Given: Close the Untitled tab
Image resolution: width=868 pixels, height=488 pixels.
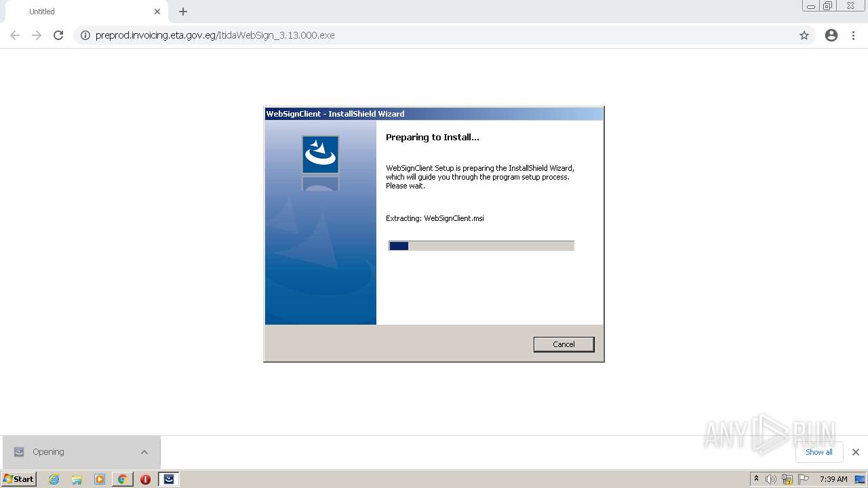Looking at the screenshot, I should click(x=157, y=12).
